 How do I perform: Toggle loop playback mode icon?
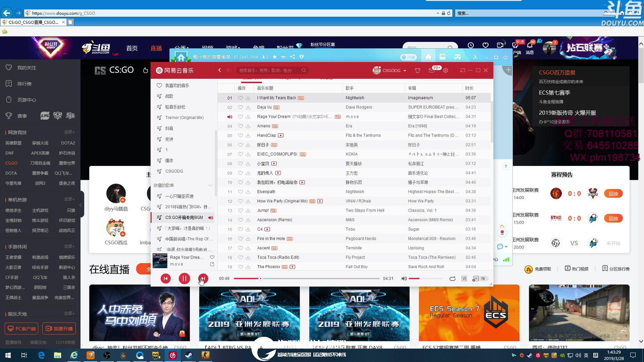tap(452, 279)
